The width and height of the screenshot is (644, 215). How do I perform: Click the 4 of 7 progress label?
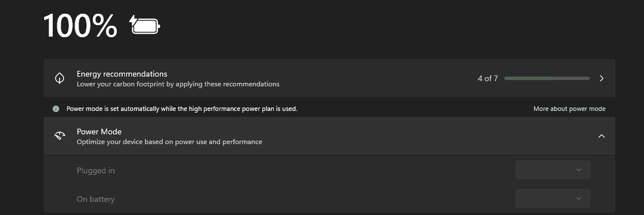(x=488, y=78)
